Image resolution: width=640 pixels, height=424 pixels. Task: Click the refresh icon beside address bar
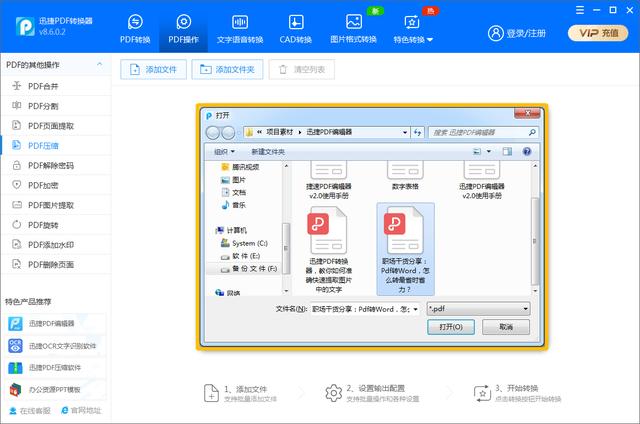[x=418, y=132]
